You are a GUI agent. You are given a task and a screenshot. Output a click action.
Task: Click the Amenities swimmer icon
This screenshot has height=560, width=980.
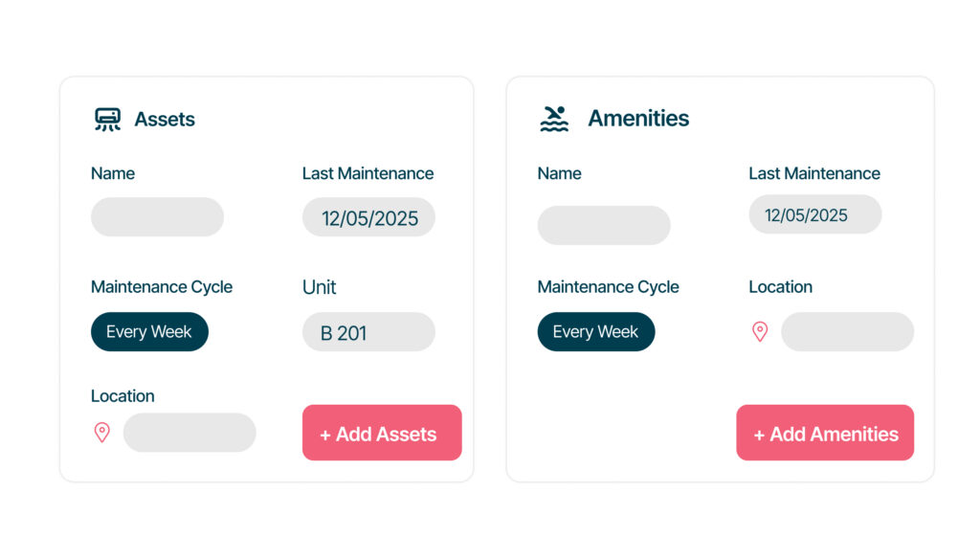554,119
